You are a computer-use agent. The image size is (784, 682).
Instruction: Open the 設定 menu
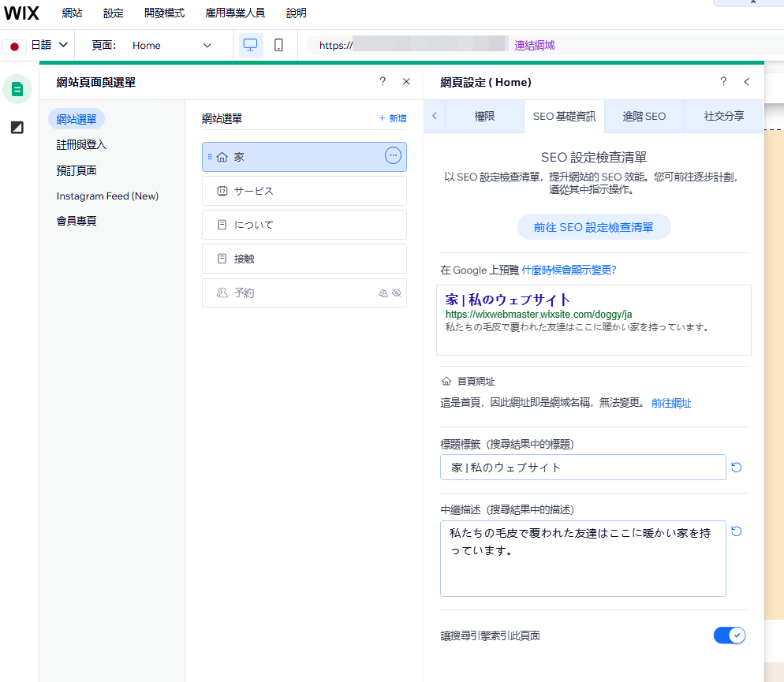point(112,13)
